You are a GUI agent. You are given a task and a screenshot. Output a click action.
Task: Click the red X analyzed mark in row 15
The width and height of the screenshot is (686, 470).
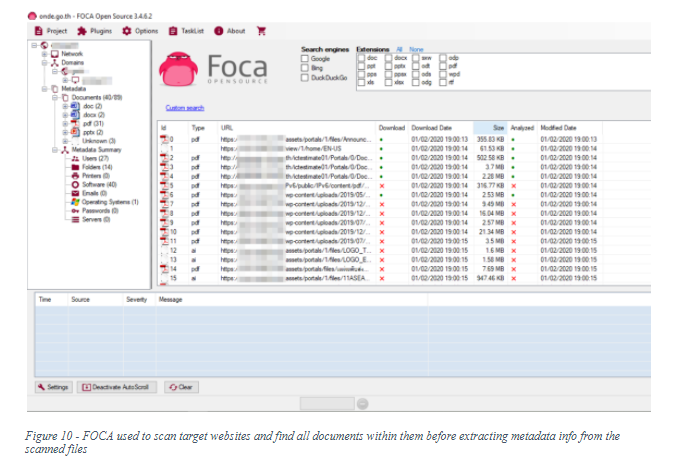click(514, 278)
